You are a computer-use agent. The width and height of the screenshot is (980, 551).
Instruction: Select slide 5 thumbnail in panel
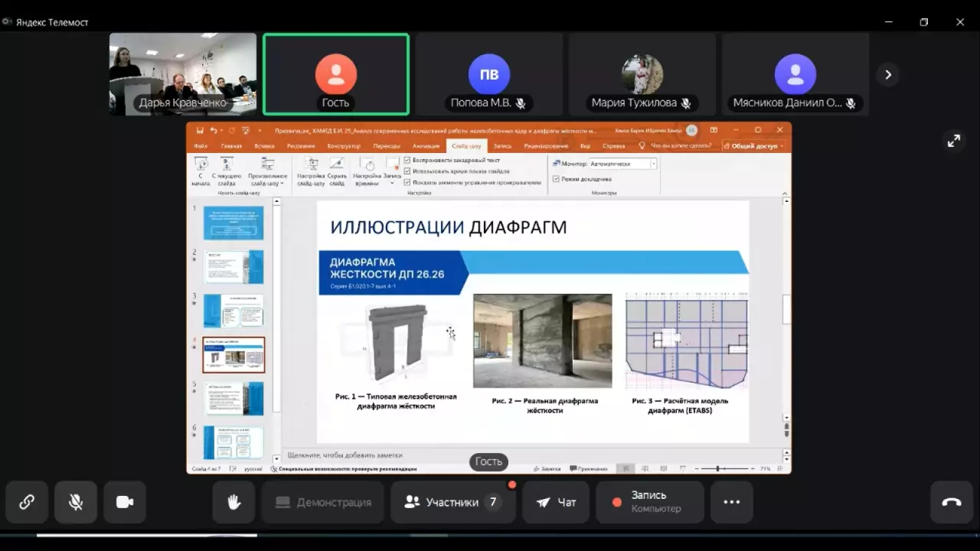point(234,399)
